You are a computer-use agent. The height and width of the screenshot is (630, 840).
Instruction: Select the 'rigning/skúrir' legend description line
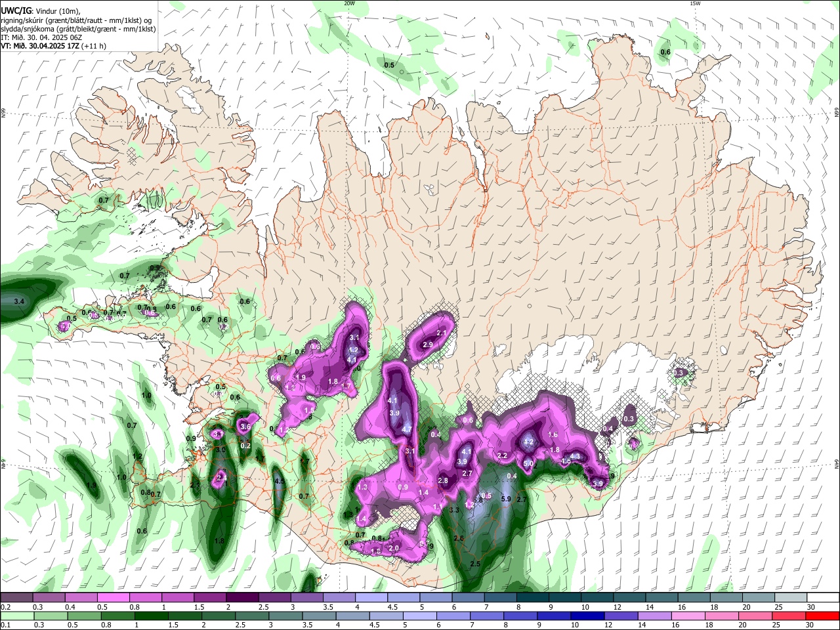pos(76,20)
